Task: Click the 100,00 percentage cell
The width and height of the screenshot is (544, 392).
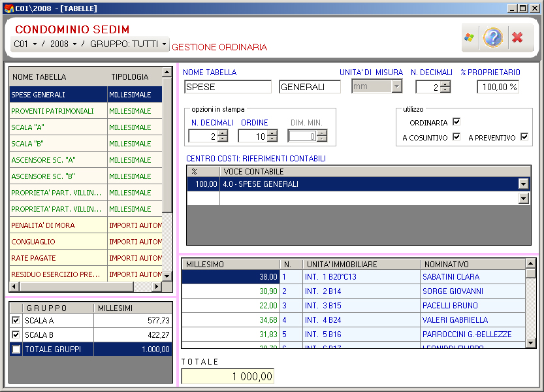Action: pos(203,184)
